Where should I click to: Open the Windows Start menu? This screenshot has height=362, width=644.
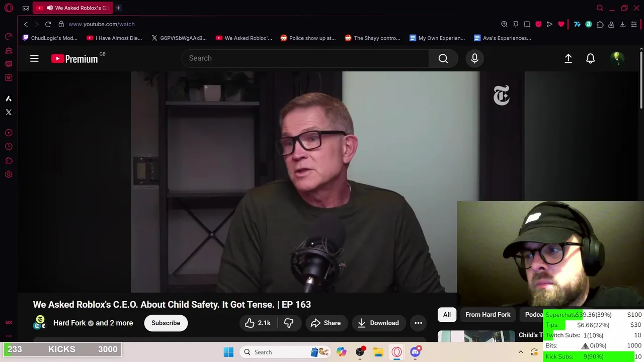point(228,352)
